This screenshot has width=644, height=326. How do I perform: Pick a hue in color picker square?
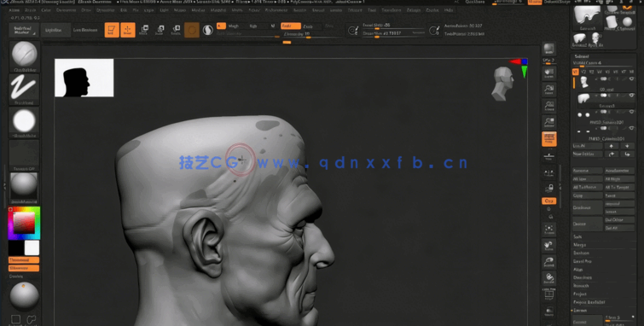pyautogui.click(x=24, y=223)
